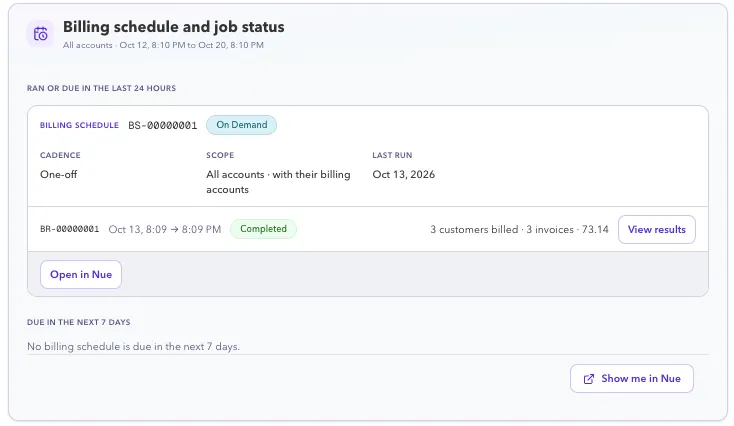The image size is (734, 426).
Task: Click the Oct 13, 2026 last run date
Action: click(404, 174)
